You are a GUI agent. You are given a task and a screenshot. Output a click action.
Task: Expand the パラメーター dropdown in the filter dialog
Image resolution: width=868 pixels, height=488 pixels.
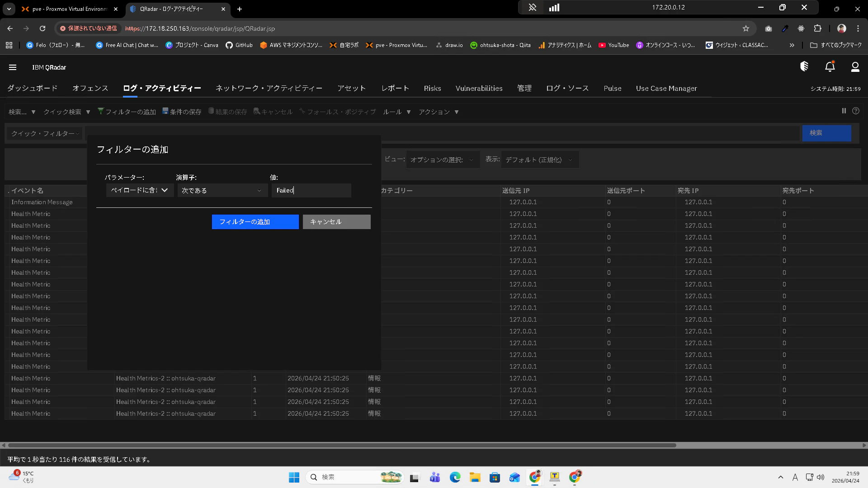pyautogui.click(x=140, y=190)
